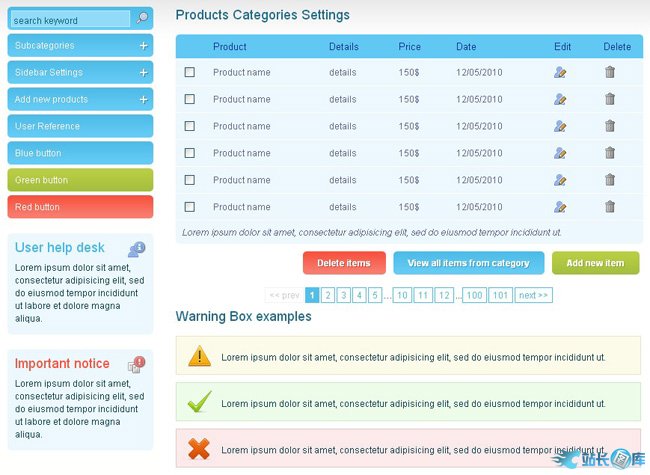Viewport: 650px width, 475px height.
Task: Select the fifth product row checkbox
Action: pyautogui.click(x=190, y=180)
